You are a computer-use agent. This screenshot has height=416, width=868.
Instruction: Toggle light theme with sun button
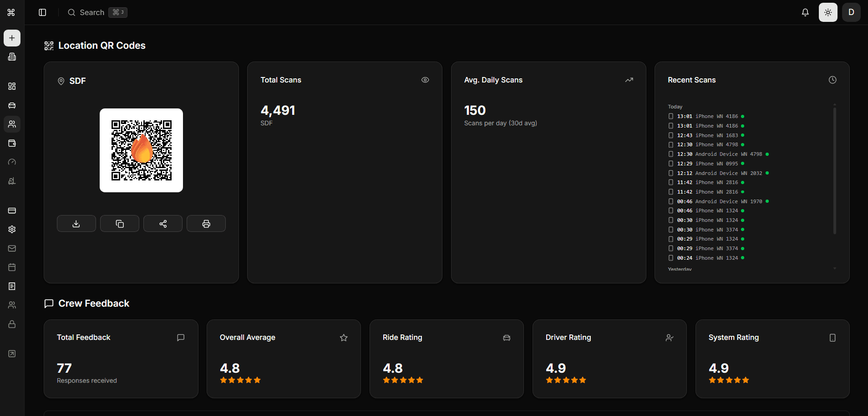828,12
